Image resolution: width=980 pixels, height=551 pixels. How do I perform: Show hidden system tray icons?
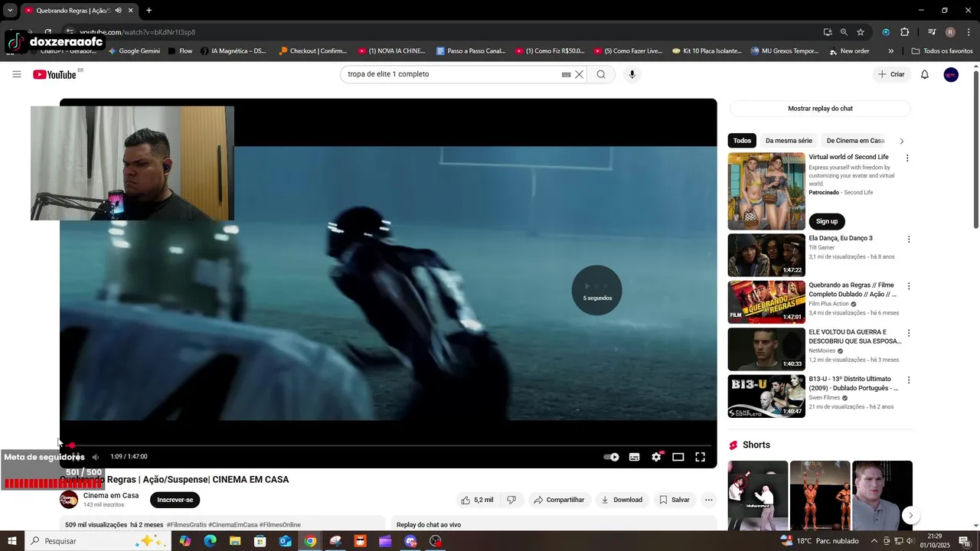(x=874, y=541)
